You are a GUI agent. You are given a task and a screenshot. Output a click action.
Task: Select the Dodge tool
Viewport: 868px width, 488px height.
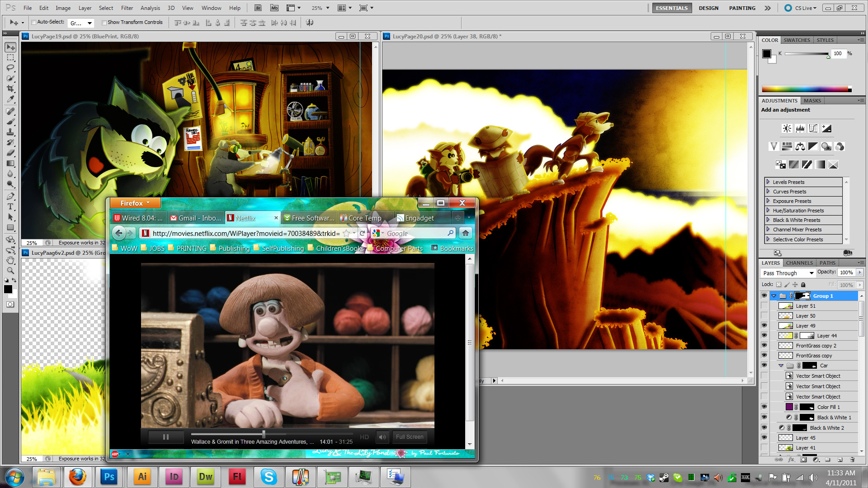pos(10,184)
